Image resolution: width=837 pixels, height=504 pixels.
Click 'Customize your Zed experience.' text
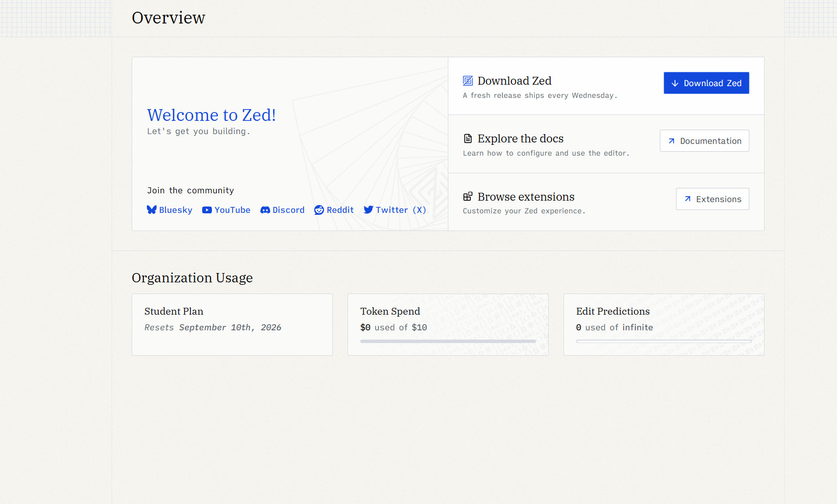524,211
